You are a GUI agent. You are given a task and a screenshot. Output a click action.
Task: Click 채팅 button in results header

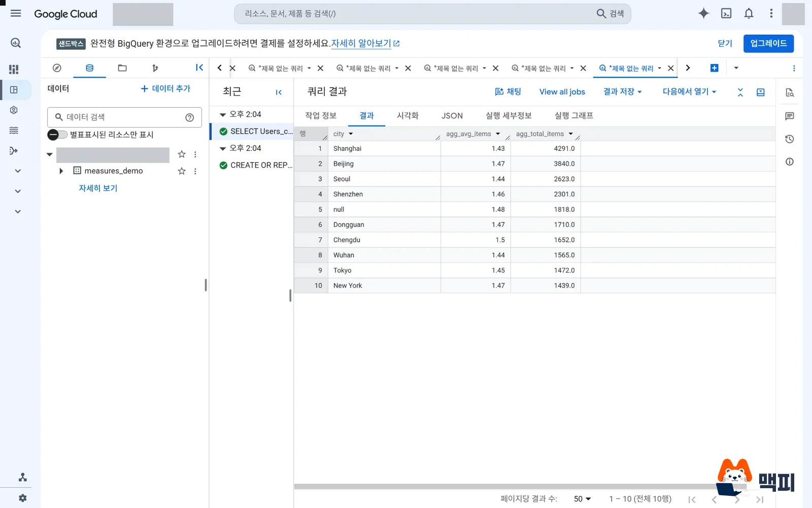tap(508, 91)
